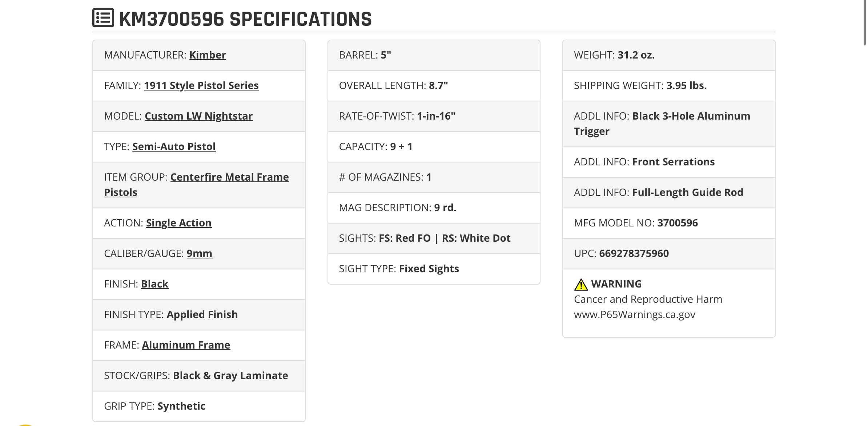The image size is (868, 426).
Task: Click the page vertical scrollbar thumb
Action: [x=865, y=23]
